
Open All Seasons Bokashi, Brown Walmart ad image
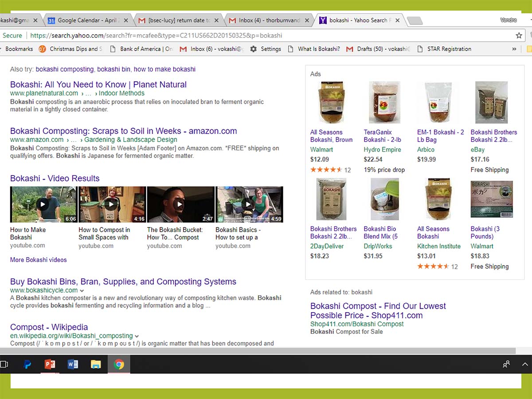(x=331, y=102)
